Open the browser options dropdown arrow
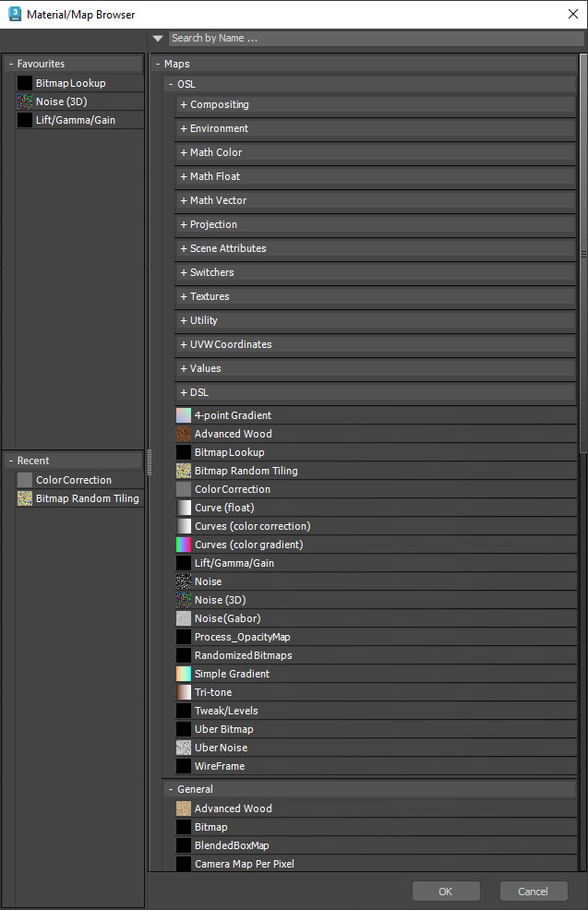 [158, 39]
